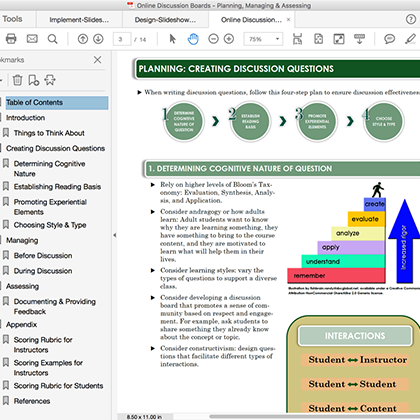Click the page size 8.50 x 11.00 in
420x420 pixels.
tap(144, 417)
